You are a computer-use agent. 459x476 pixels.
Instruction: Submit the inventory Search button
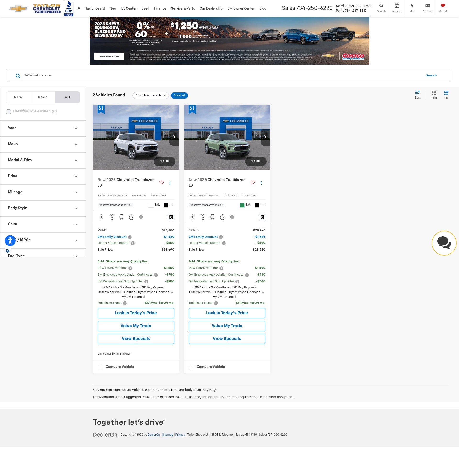pyautogui.click(x=431, y=75)
